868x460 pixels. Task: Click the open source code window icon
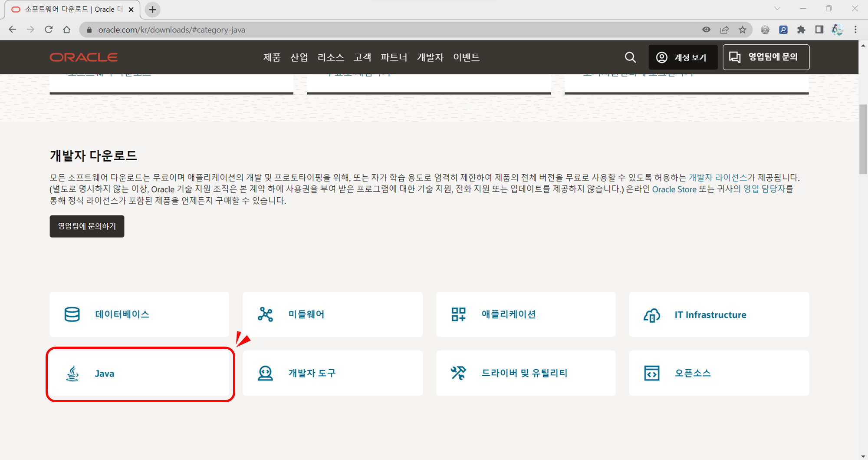coord(651,373)
